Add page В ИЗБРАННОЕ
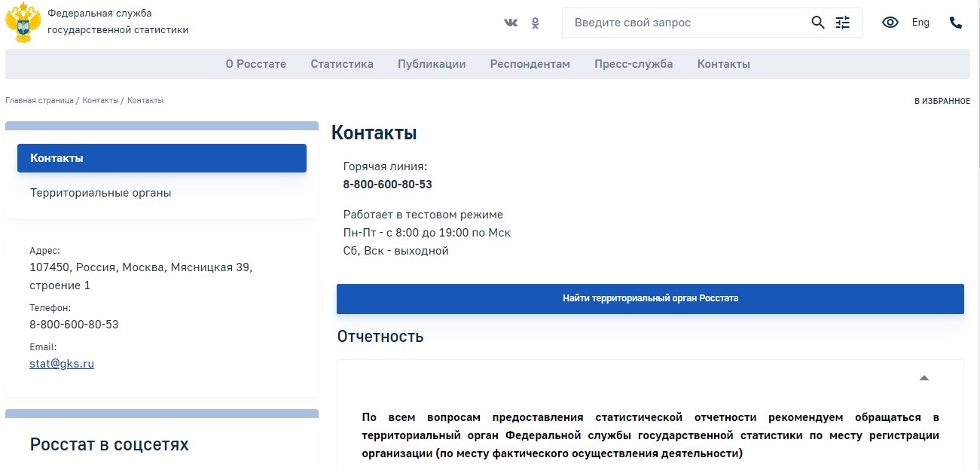 coord(942,101)
